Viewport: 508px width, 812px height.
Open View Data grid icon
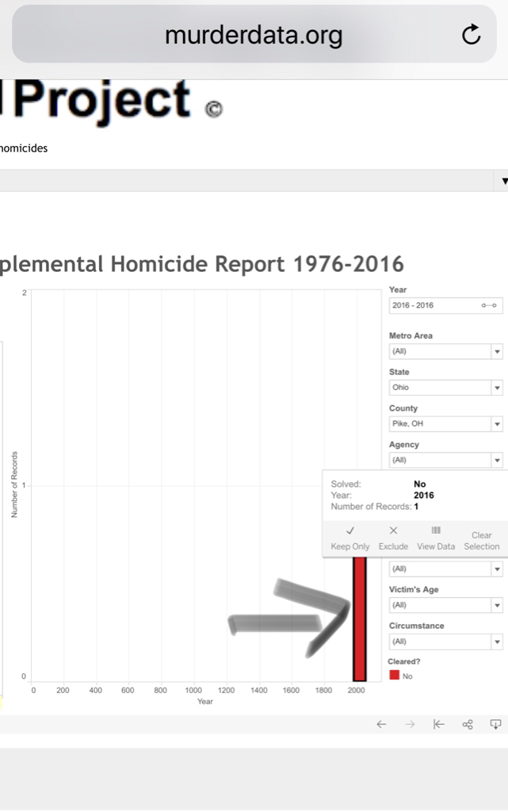click(x=436, y=530)
